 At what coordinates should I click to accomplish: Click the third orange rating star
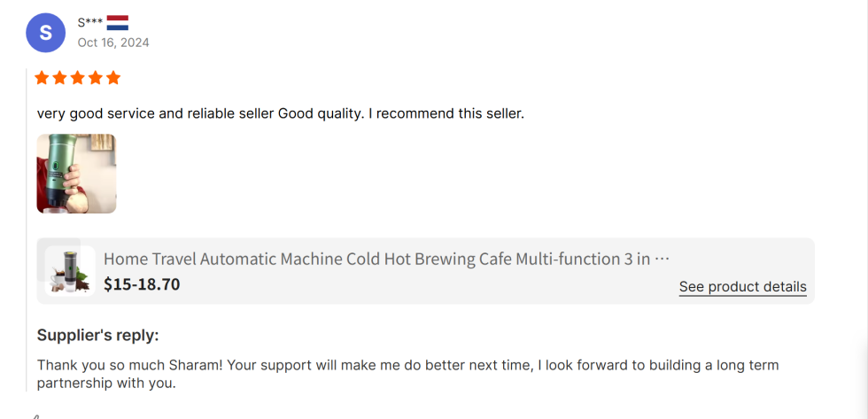pos(78,78)
